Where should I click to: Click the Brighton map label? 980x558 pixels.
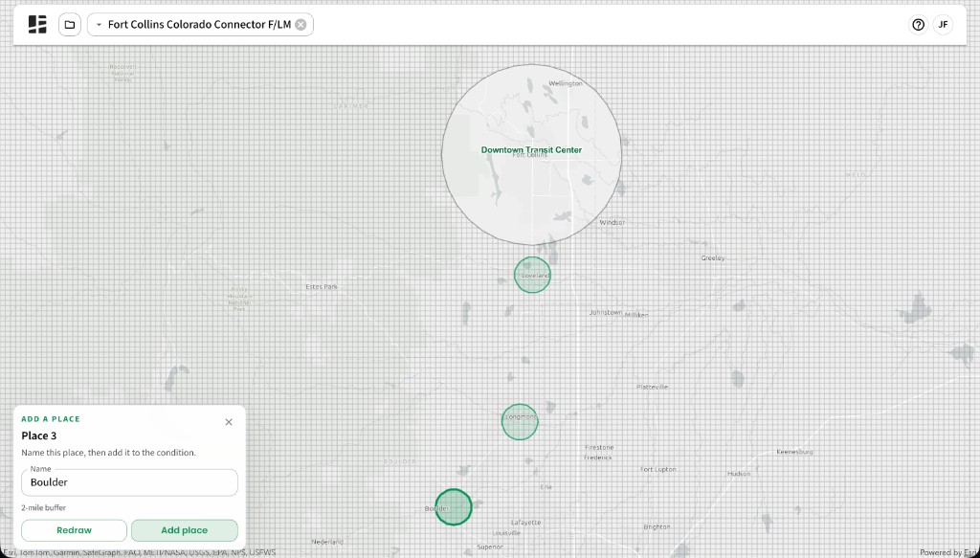pyautogui.click(x=657, y=526)
